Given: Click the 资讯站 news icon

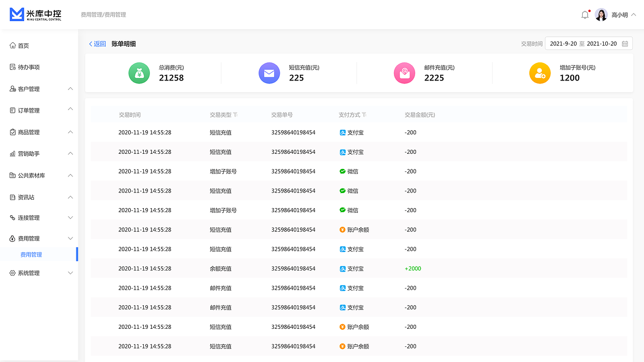Looking at the screenshot, I should (x=13, y=197).
